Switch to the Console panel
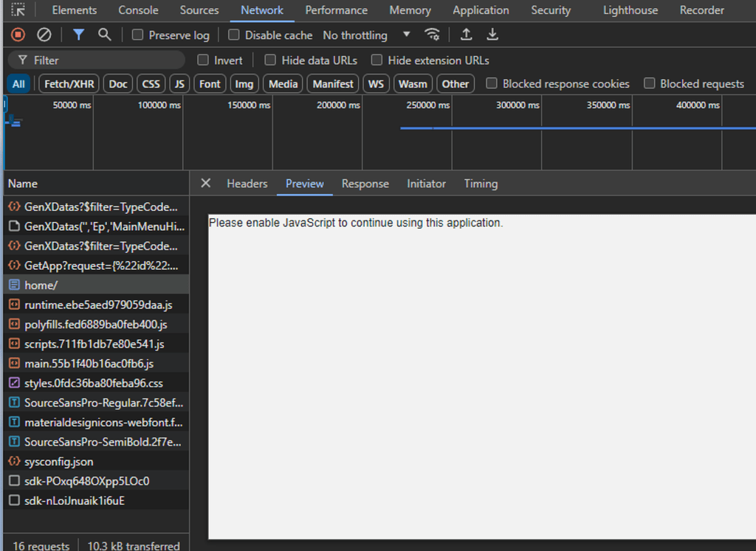756x551 pixels. coord(138,10)
